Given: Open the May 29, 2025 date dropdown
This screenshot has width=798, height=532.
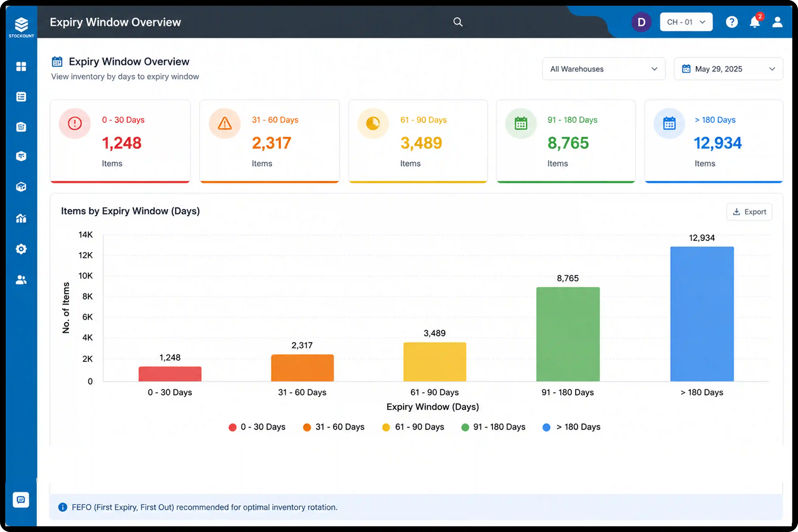Looking at the screenshot, I should (x=728, y=69).
